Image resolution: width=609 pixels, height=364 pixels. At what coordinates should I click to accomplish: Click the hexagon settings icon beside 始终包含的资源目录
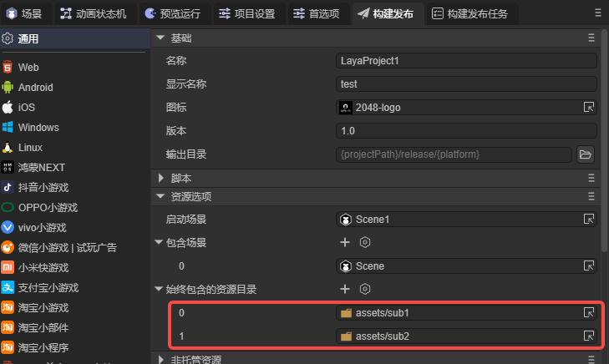[x=364, y=289]
